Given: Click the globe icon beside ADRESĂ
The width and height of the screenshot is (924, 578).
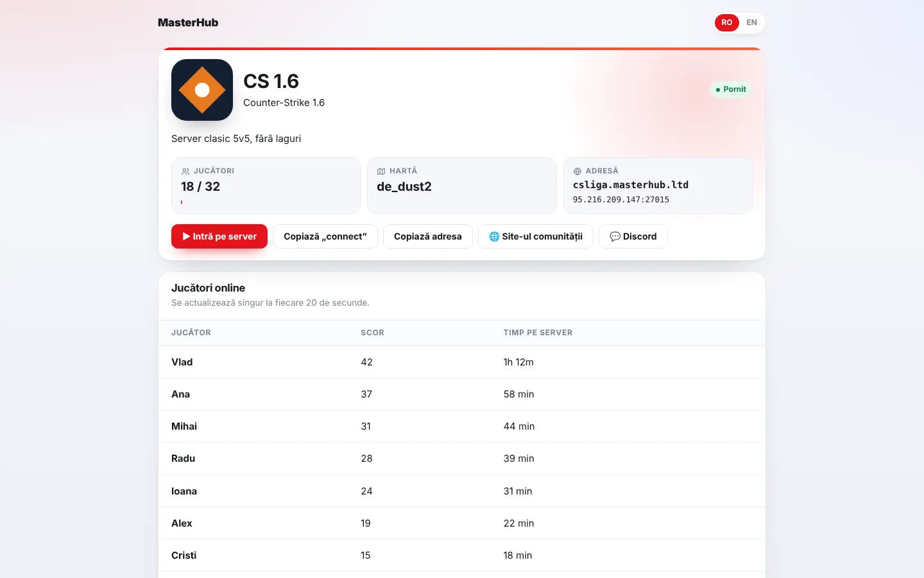Looking at the screenshot, I should [x=577, y=171].
